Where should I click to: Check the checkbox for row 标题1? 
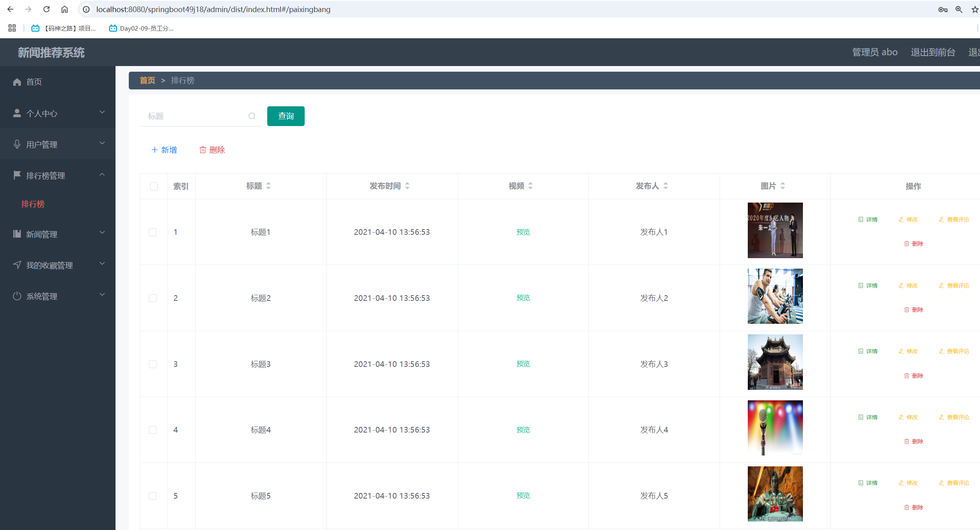click(x=153, y=232)
